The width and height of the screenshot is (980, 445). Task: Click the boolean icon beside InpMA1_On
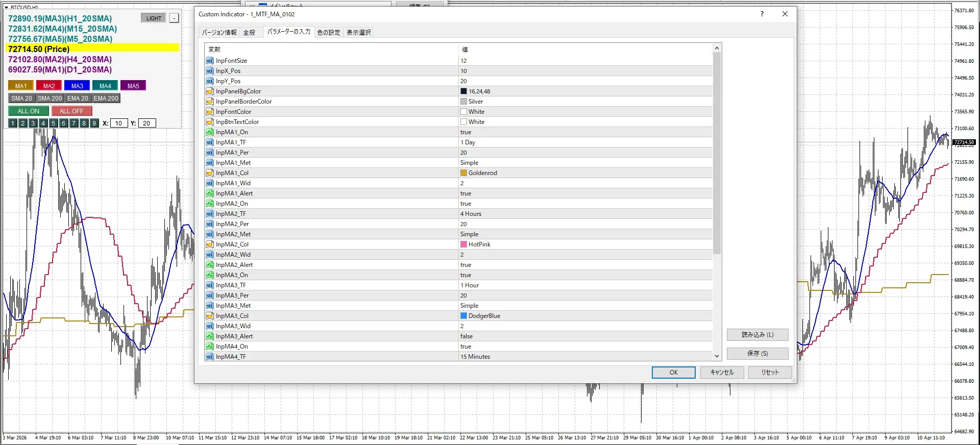tap(209, 132)
